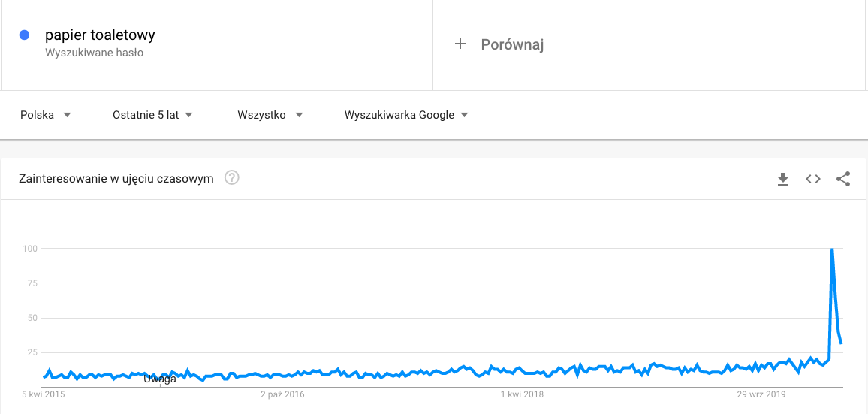The image size is (868, 414).
Task: Expand the Ostatnie 5 lat time range
Action: (x=152, y=115)
